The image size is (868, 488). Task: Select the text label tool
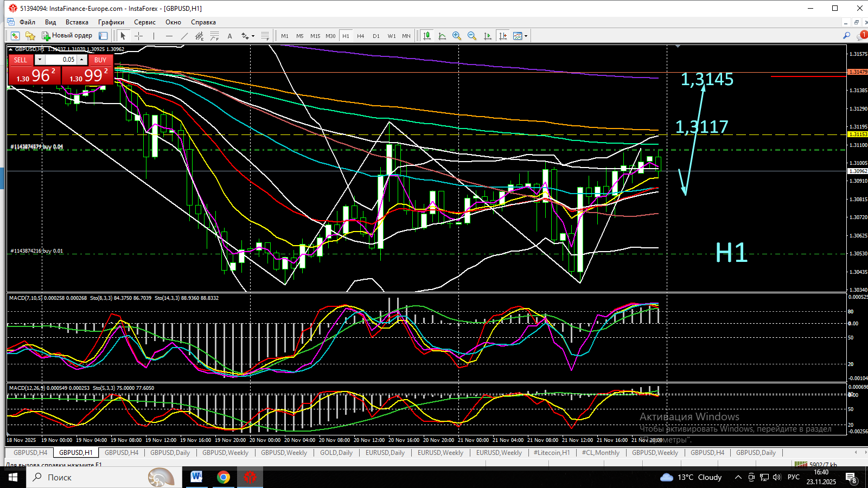[229, 36]
